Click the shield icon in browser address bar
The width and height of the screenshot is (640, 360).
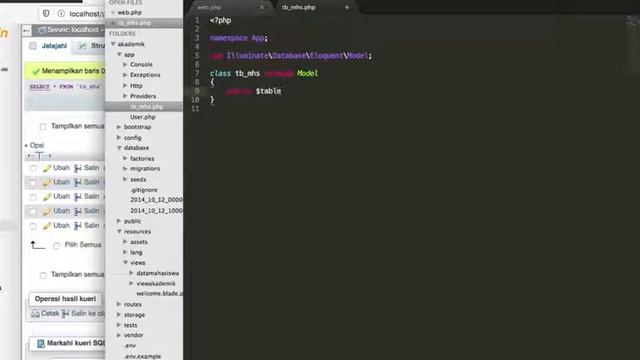coord(46,13)
